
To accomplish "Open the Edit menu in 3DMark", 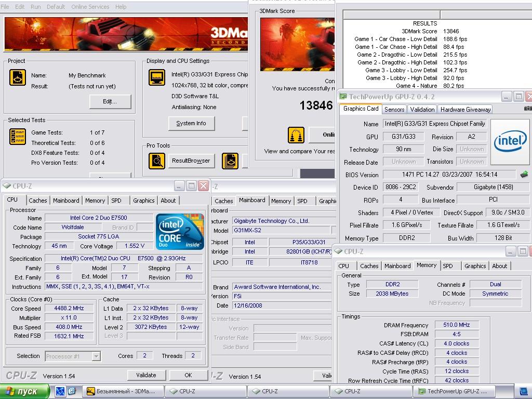I will coord(20,7).
